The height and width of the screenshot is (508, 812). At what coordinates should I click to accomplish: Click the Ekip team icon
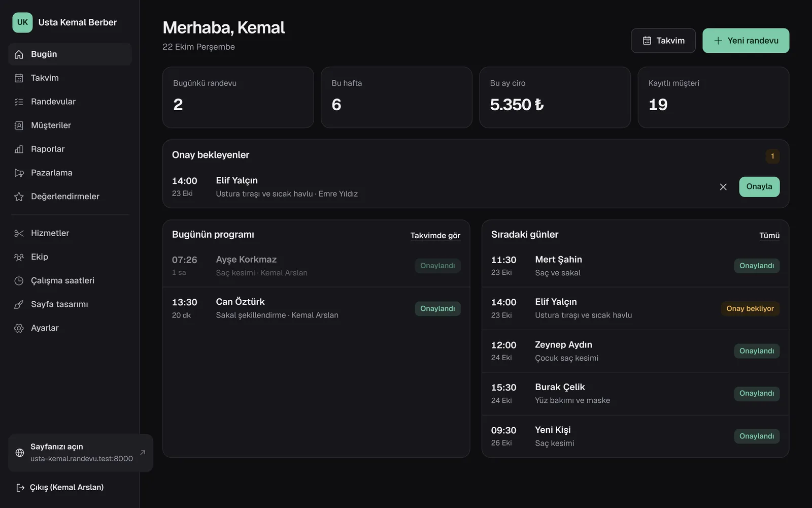(x=19, y=257)
